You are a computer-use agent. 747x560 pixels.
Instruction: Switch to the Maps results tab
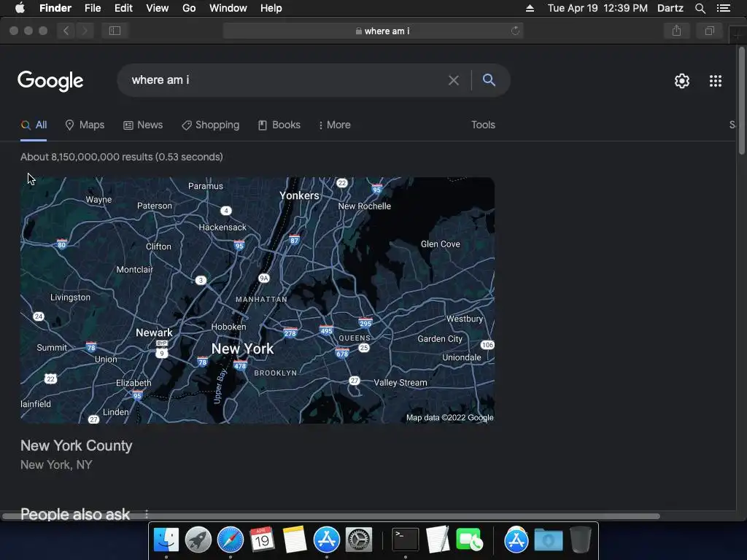pos(85,125)
